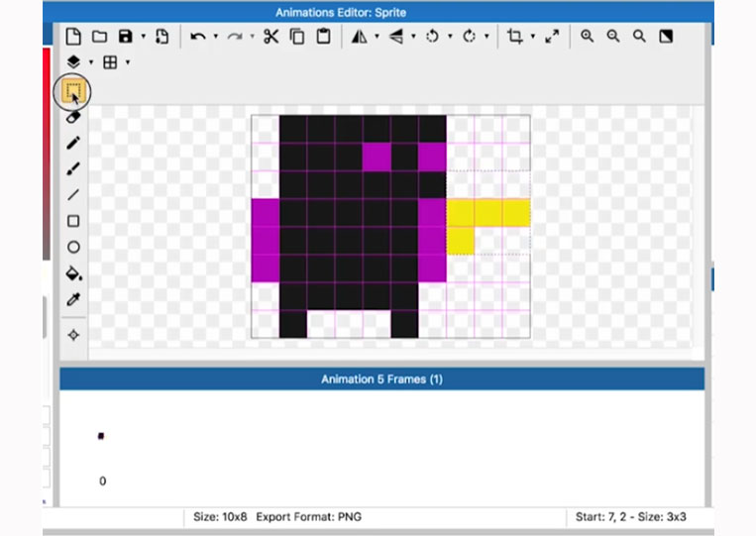Expand the layers dropdown arrow
Screen dimensions: 756x536
(x=91, y=62)
